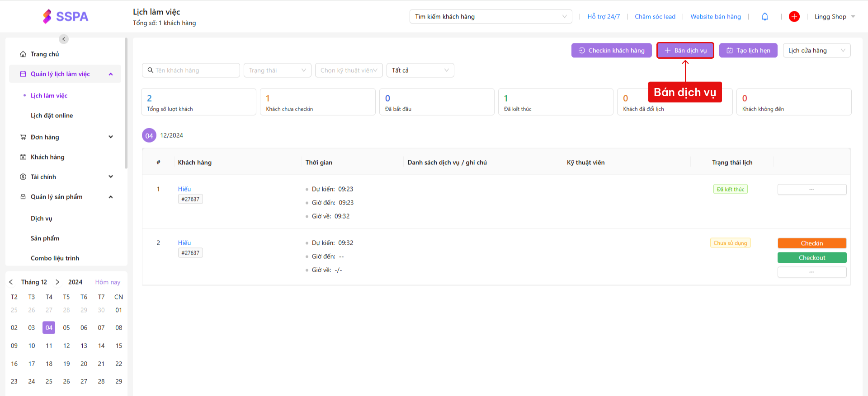Click the green Checkout button
868x396 pixels.
[812, 258]
